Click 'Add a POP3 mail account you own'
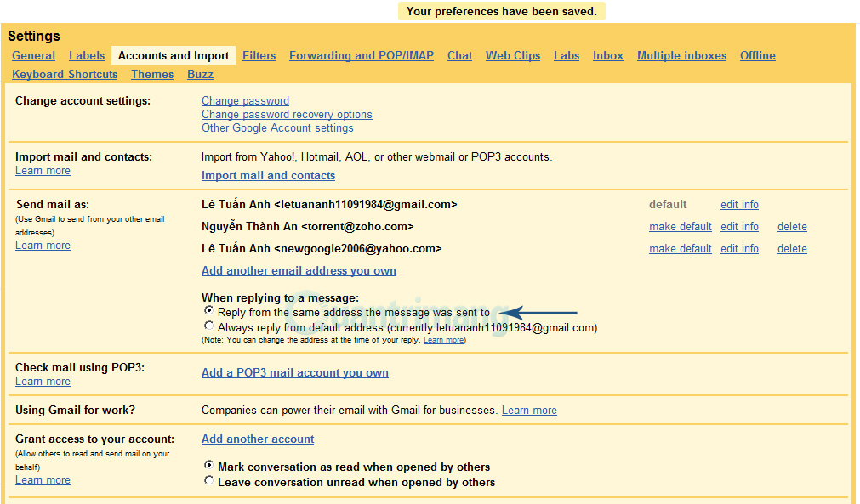Image resolution: width=860 pixels, height=504 pixels. (294, 372)
